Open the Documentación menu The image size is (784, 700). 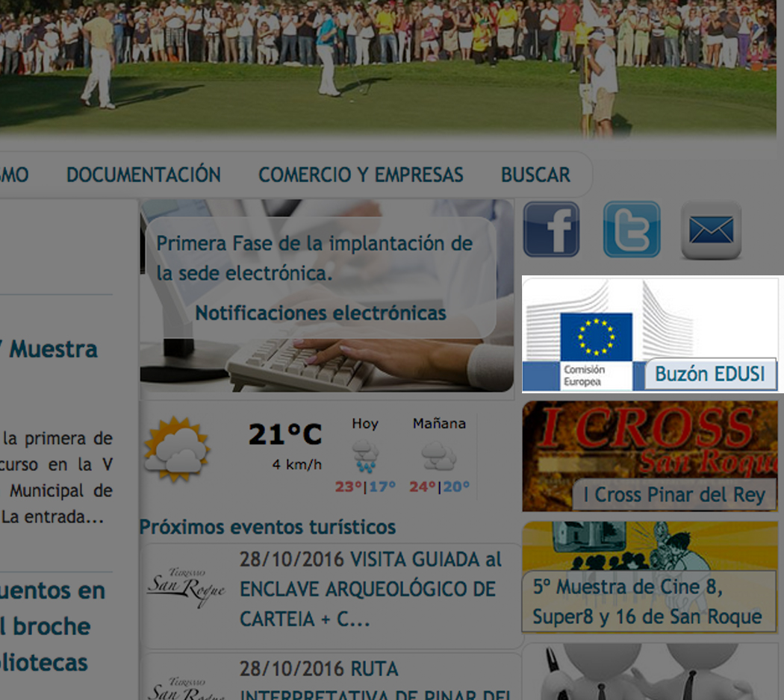point(143,175)
